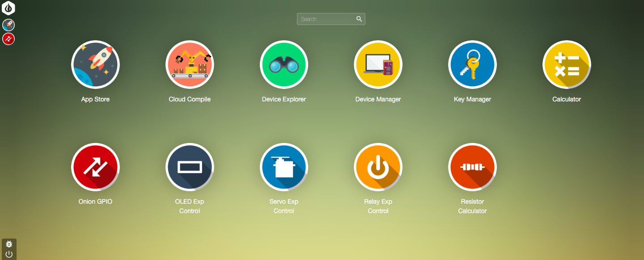Click the "Calculator" label
The height and width of the screenshot is (260, 644).
click(567, 99)
